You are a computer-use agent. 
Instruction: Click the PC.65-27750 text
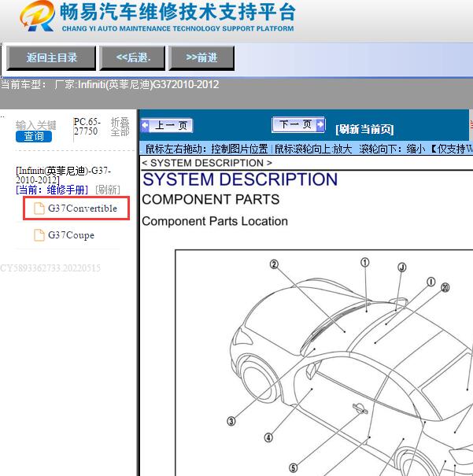(x=87, y=127)
